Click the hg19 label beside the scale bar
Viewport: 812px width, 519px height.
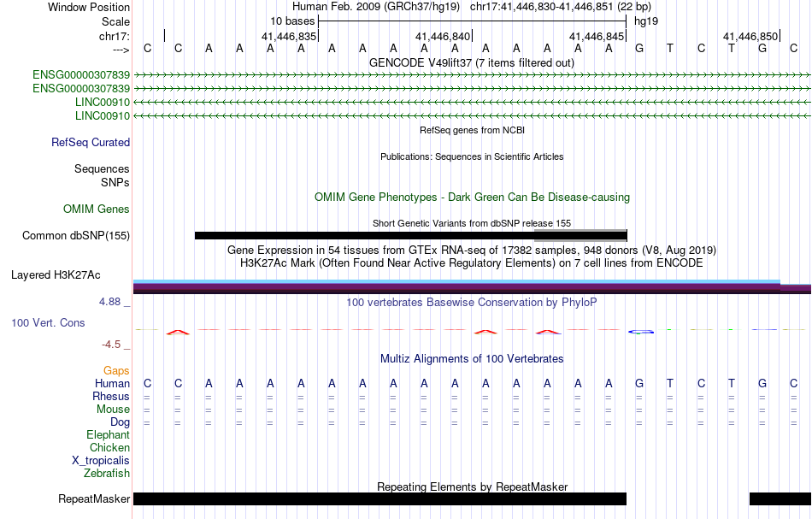646,21
